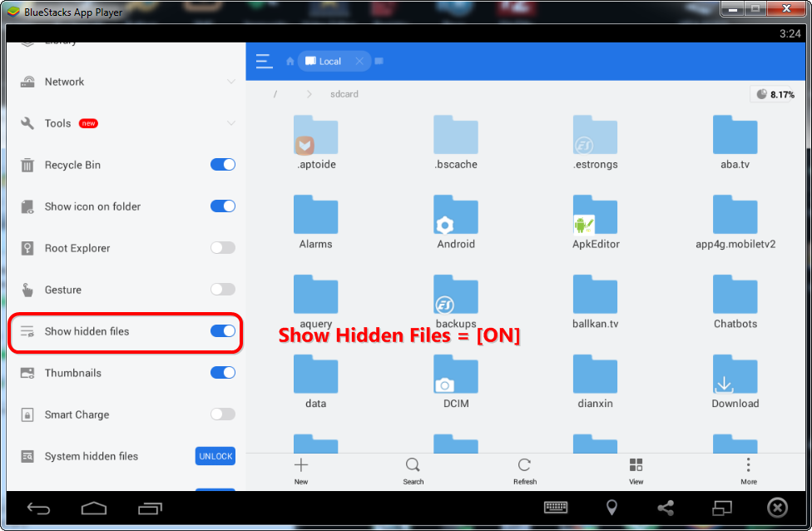This screenshot has height=531, width=812.
Task: Open the View layout options
Action: click(x=636, y=465)
